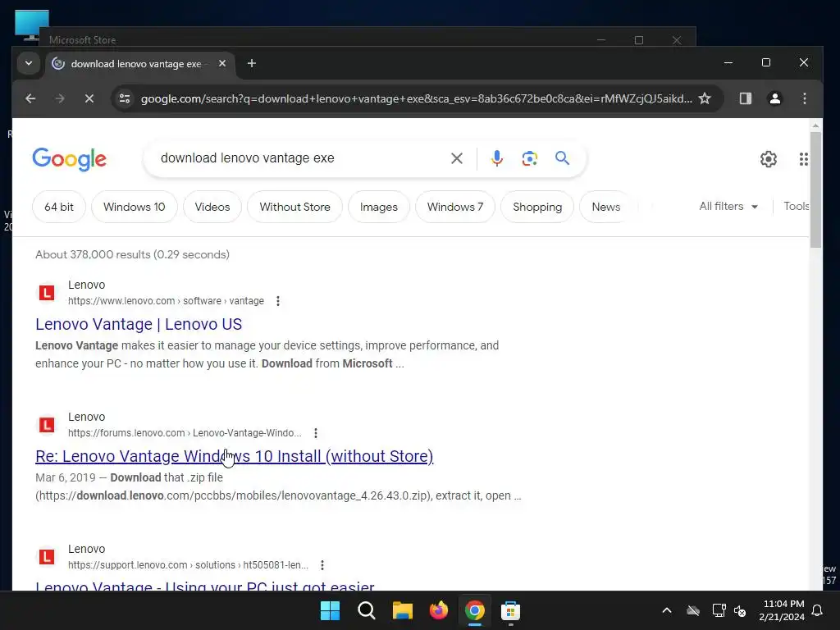
Task: Open the taskbar clock showing 11:04 PM
Action: pyautogui.click(x=782, y=610)
